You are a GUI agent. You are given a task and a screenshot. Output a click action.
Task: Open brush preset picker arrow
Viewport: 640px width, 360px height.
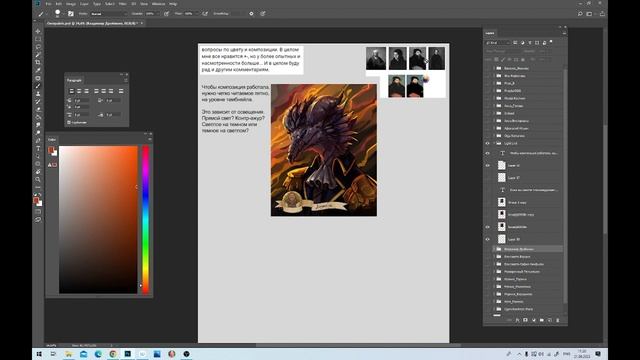point(64,14)
